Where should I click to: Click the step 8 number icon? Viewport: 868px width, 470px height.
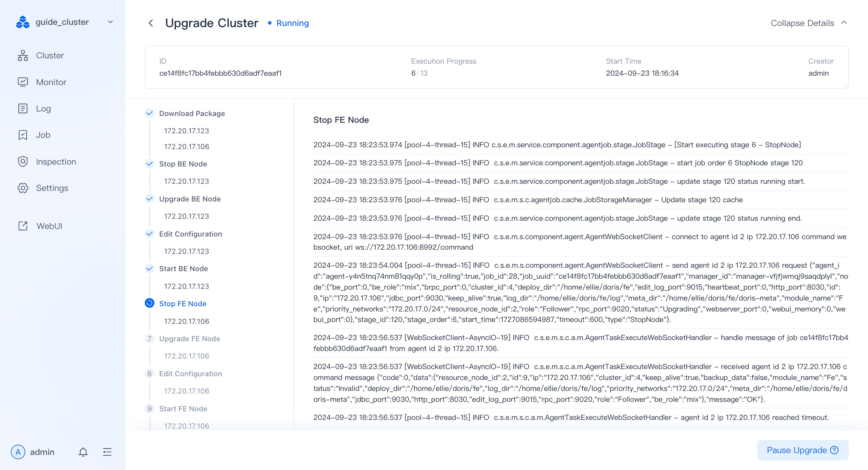(150, 374)
